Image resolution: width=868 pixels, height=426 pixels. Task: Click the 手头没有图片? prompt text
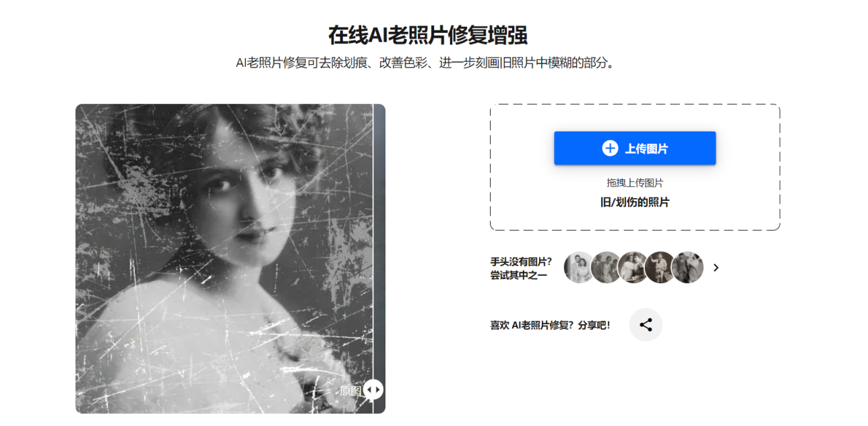(x=521, y=261)
